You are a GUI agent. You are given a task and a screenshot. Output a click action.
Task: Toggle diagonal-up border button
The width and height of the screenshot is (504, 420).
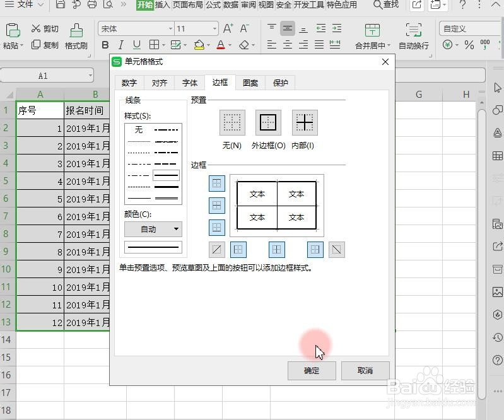[216, 249]
